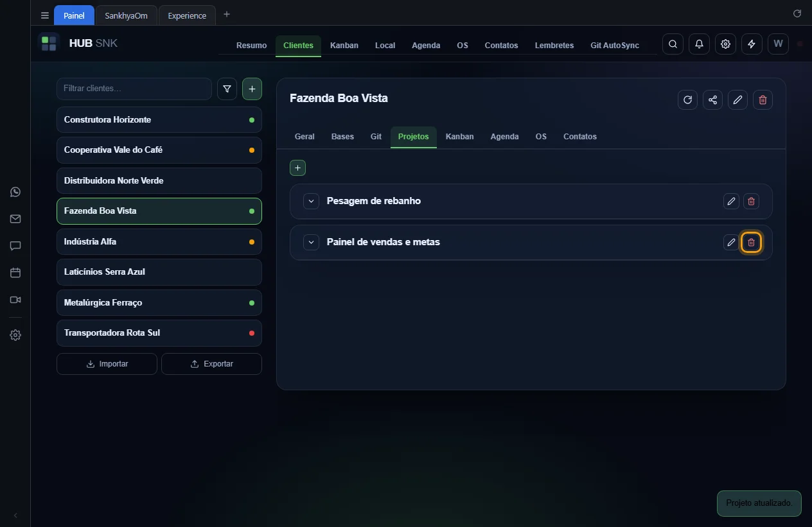This screenshot has width=812, height=527.
Task: Click the Importar button
Action: [x=107, y=364]
